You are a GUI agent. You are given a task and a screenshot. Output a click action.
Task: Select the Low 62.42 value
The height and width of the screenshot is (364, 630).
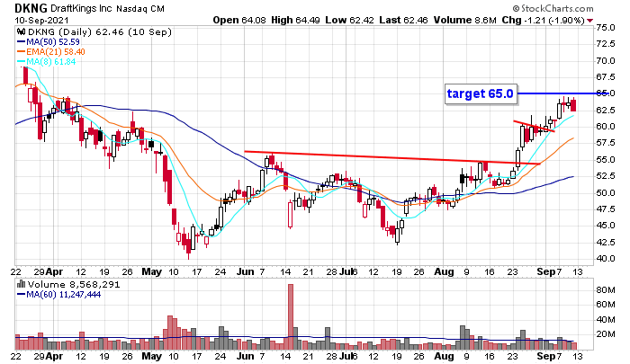pyautogui.click(x=349, y=20)
